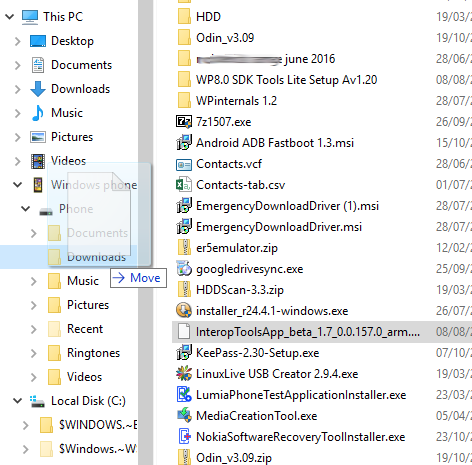Expand the Recent folder on the phone
This screenshot has width=472, height=465.
(x=34, y=329)
